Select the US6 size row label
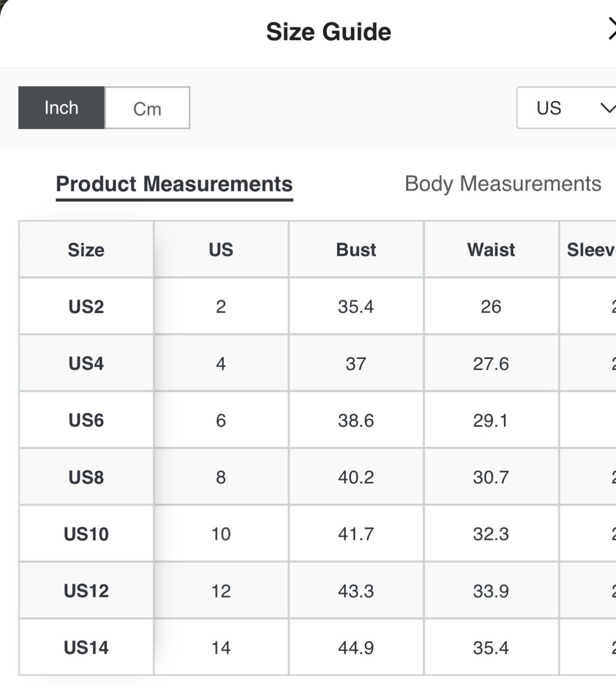The image size is (616, 688). coord(86,420)
